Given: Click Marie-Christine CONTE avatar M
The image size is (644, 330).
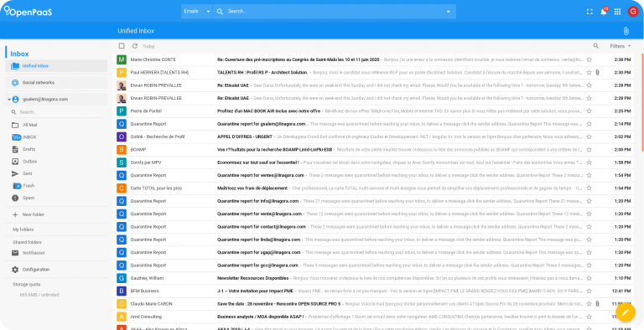Looking at the screenshot, I should click(x=121, y=60).
